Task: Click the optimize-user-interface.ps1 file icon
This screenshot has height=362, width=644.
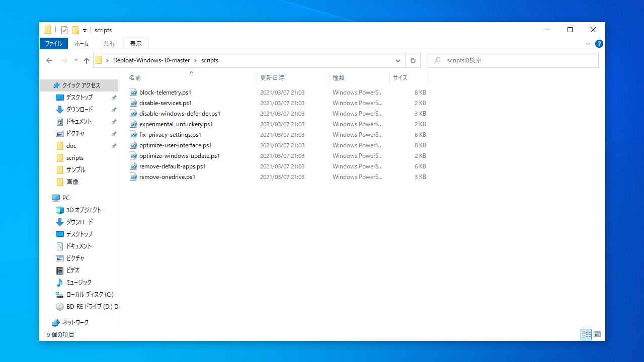Action: pyautogui.click(x=133, y=145)
